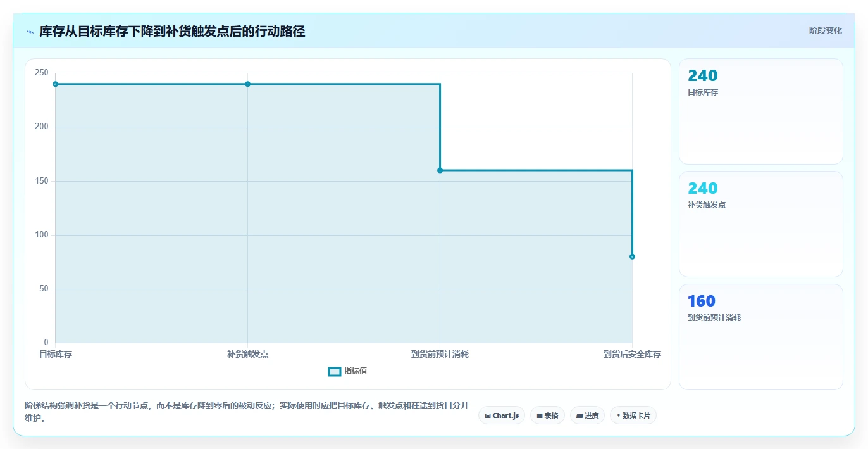Click the x-axis label 到货后安全库存

click(x=632, y=355)
